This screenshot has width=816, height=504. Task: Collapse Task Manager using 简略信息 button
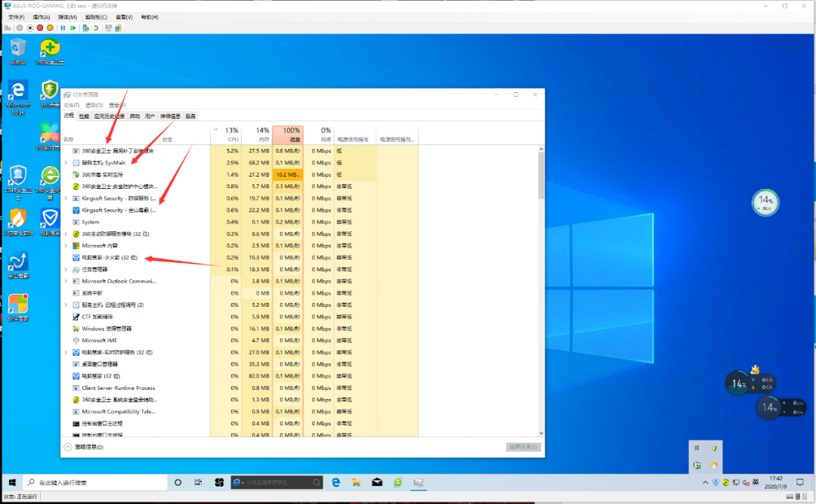84,447
